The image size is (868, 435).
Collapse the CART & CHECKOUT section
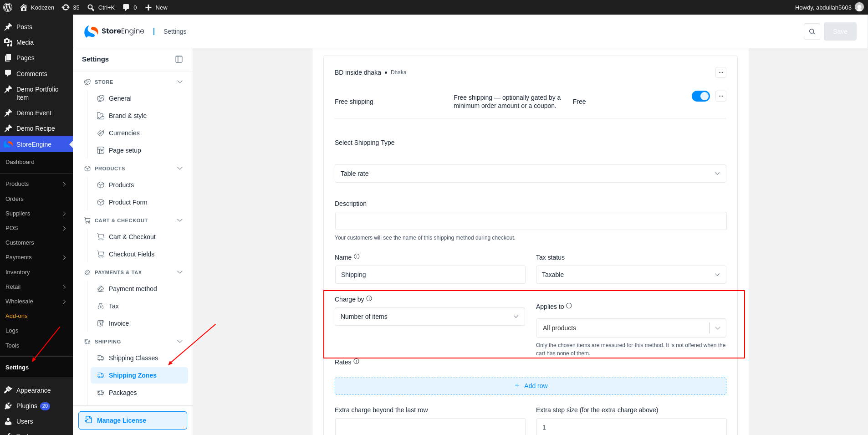coord(180,220)
